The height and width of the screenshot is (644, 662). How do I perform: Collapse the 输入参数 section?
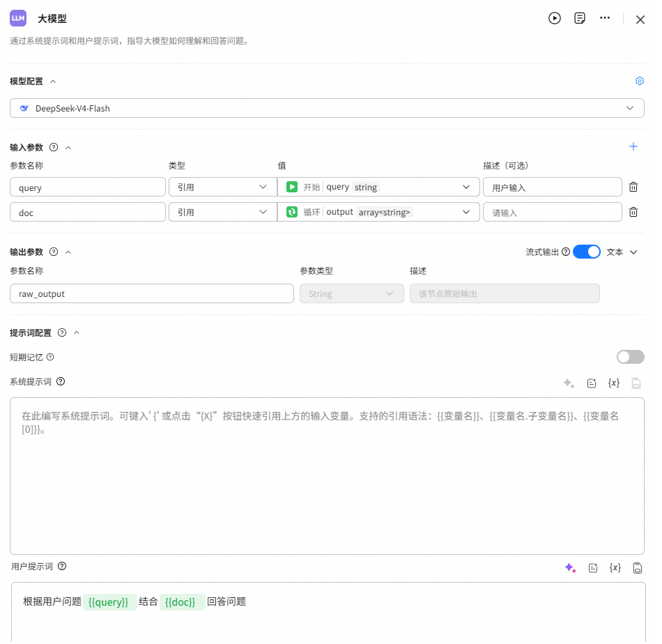tap(68, 147)
